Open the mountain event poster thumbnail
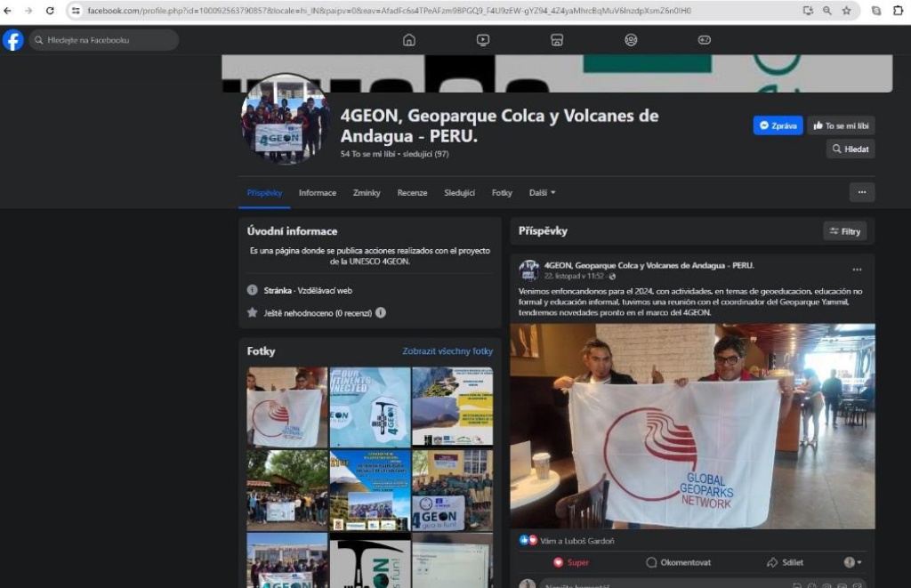 tap(370, 490)
